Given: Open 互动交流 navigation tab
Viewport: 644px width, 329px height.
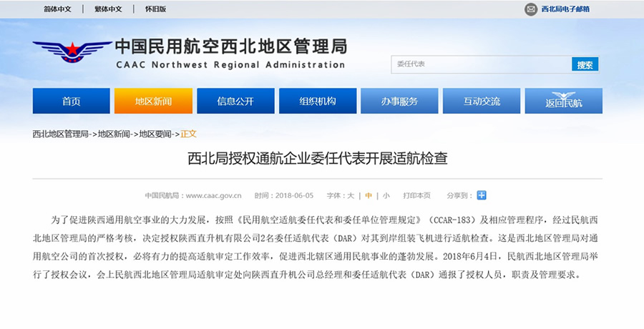Looking at the screenshot, I should point(482,101).
